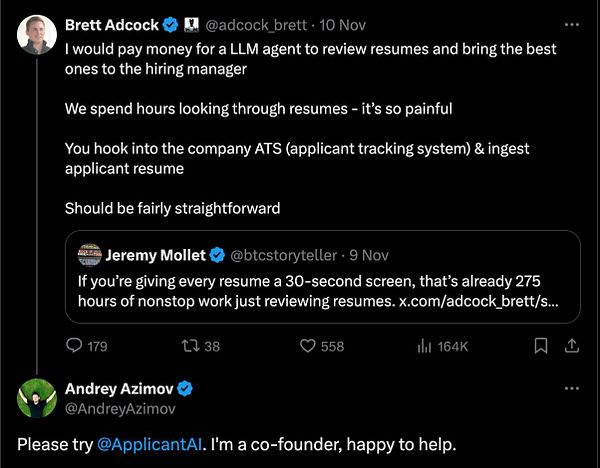Open the more options menu on Brett Adcock's tweet
Viewport: 600px width, 468px height.
572,25
